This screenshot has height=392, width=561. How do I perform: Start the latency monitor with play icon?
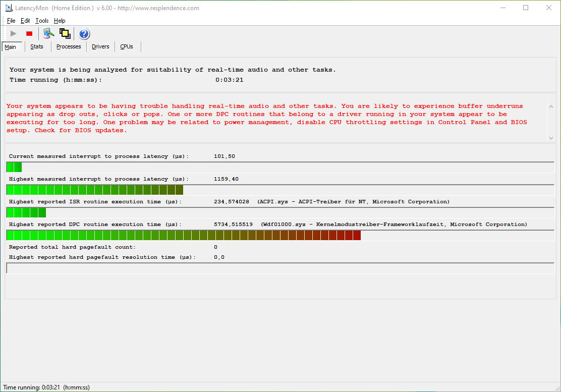14,34
